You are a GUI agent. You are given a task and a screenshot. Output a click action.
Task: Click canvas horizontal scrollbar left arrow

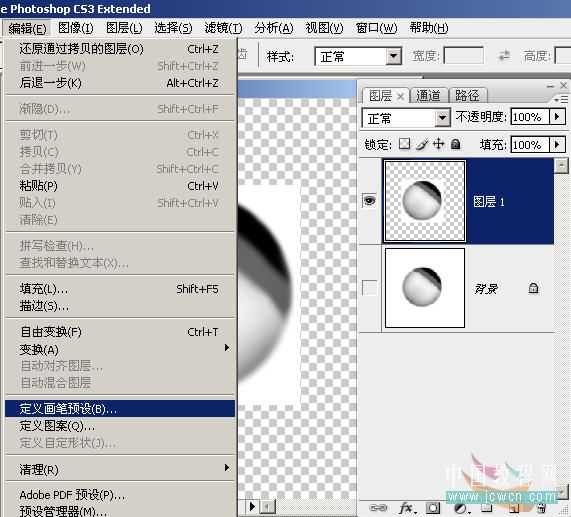267,506
